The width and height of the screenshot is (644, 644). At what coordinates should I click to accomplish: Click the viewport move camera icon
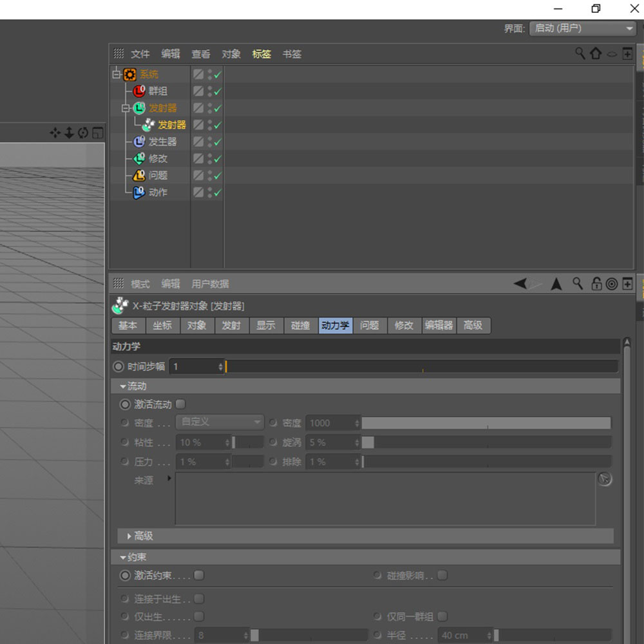click(55, 133)
